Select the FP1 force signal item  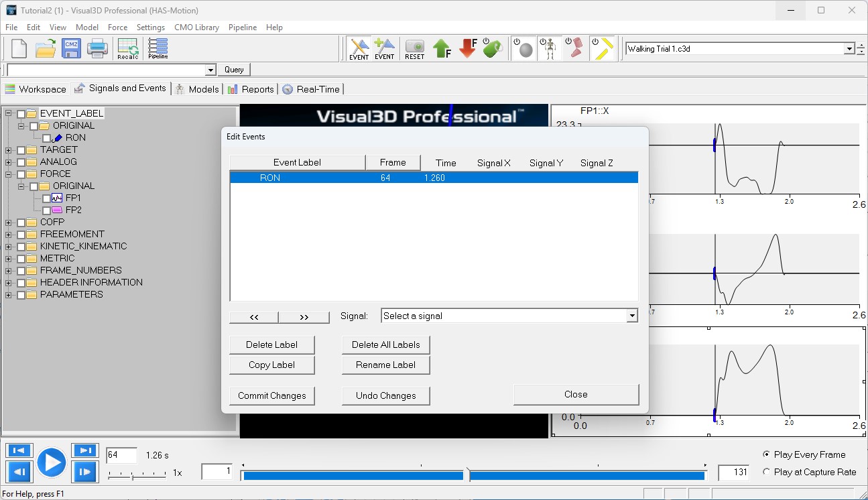tap(73, 198)
